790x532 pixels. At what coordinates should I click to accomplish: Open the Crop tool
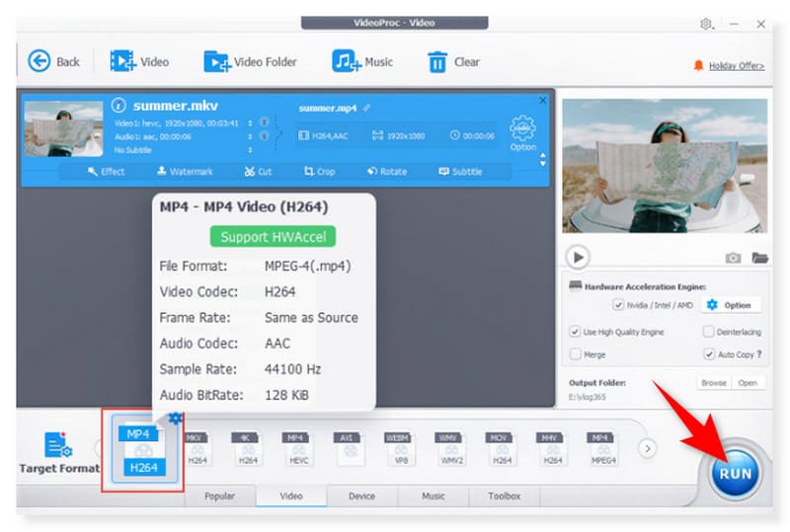(319, 172)
